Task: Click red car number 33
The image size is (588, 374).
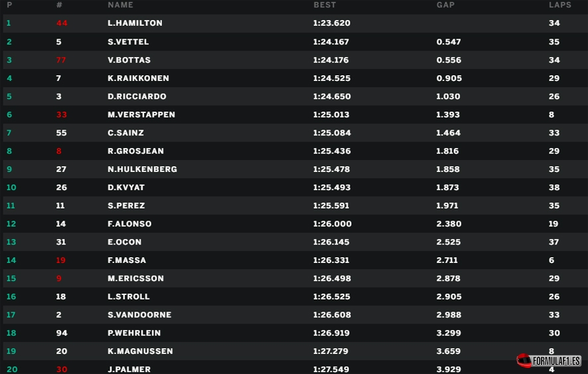Action: coord(62,114)
